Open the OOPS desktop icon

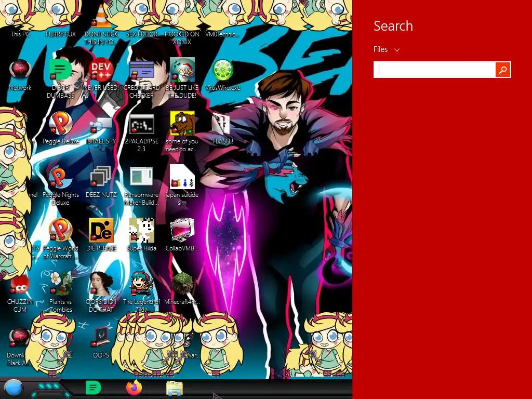point(101,342)
